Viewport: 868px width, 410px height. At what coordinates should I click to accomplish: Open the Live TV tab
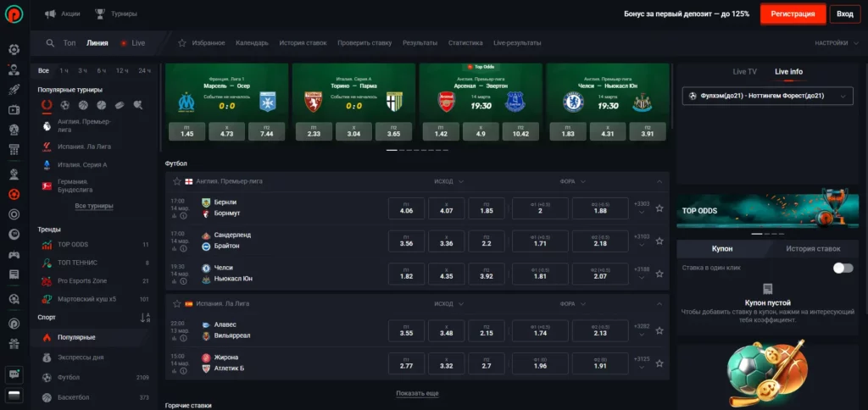pyautogui.click(x=744, y=71)
